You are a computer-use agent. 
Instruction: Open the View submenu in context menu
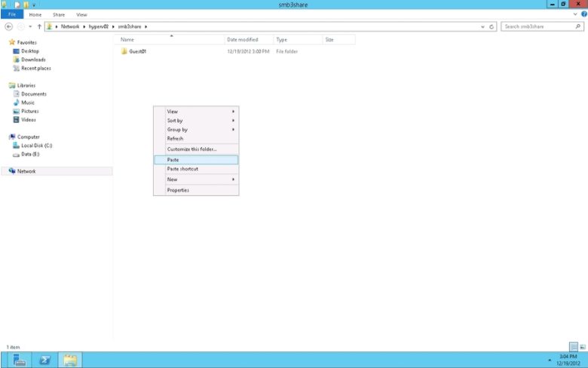(x=196, y=112)
